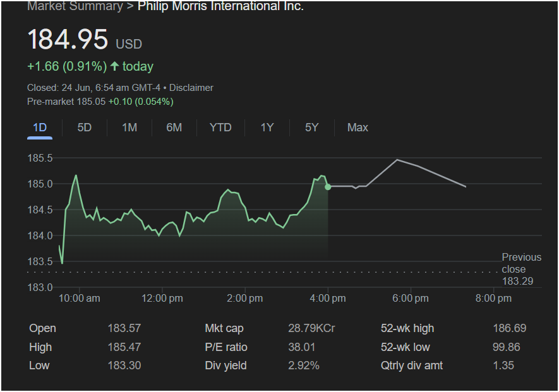Click the Previous close 183.29 label

(521, 269)
